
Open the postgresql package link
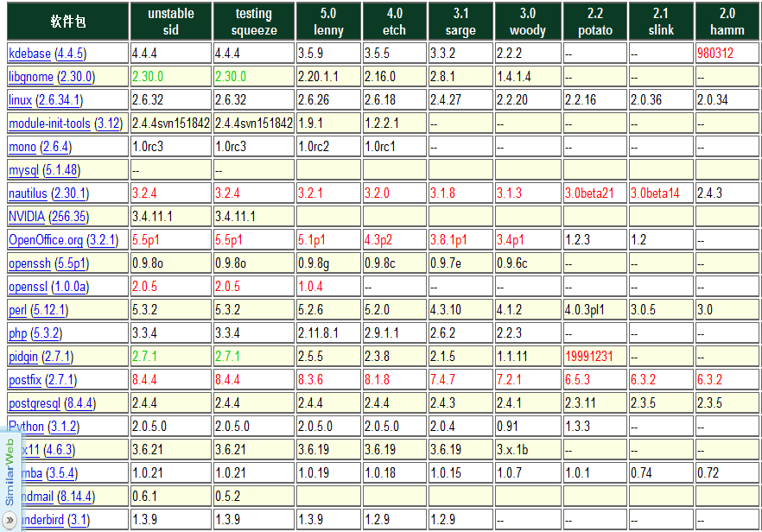point(35,403)
